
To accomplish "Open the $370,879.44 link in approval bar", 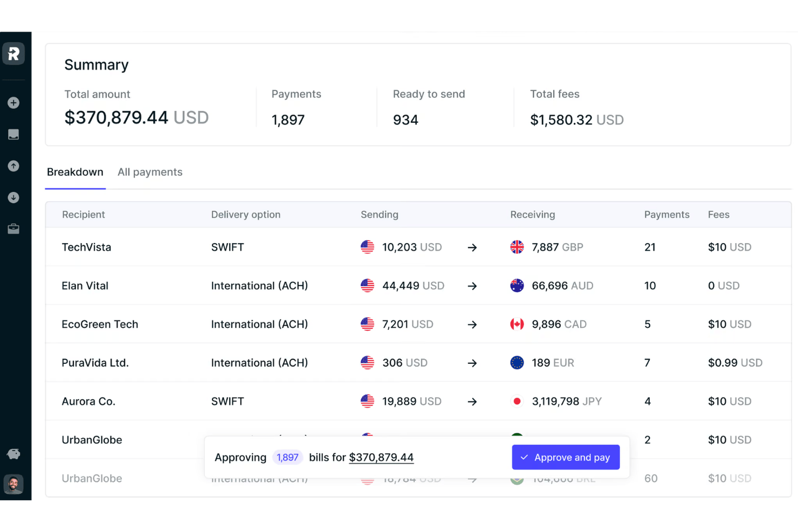I will click(381, 457).
